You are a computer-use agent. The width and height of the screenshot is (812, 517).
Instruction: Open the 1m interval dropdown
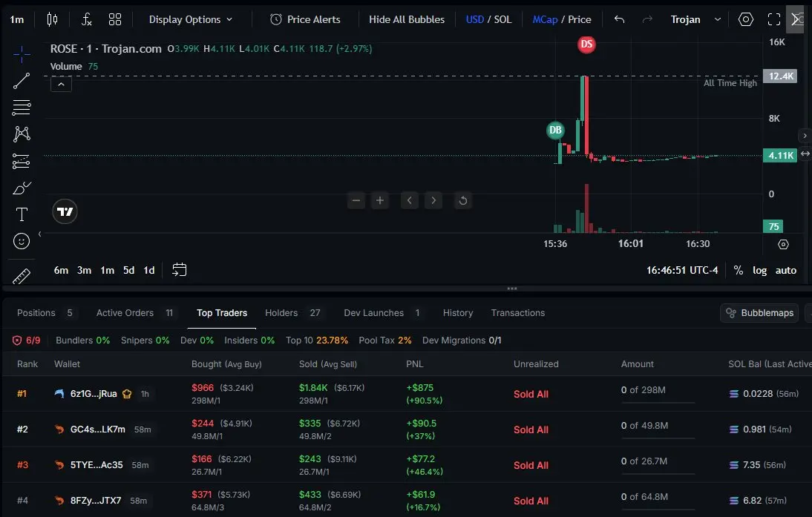(x=17, y=20)
